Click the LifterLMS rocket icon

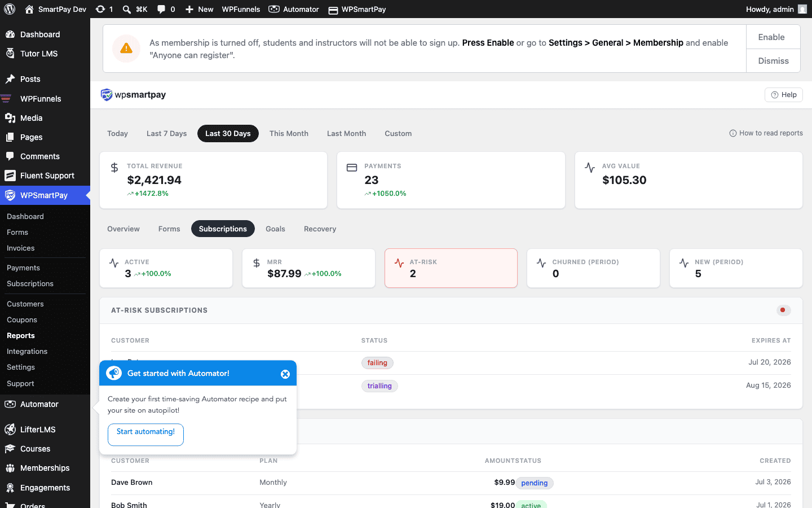10,430
